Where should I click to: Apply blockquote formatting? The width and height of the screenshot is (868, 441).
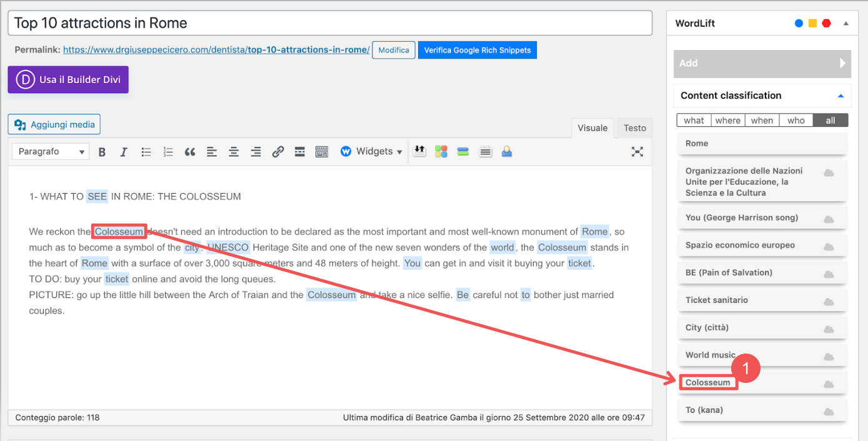(190, 151)
